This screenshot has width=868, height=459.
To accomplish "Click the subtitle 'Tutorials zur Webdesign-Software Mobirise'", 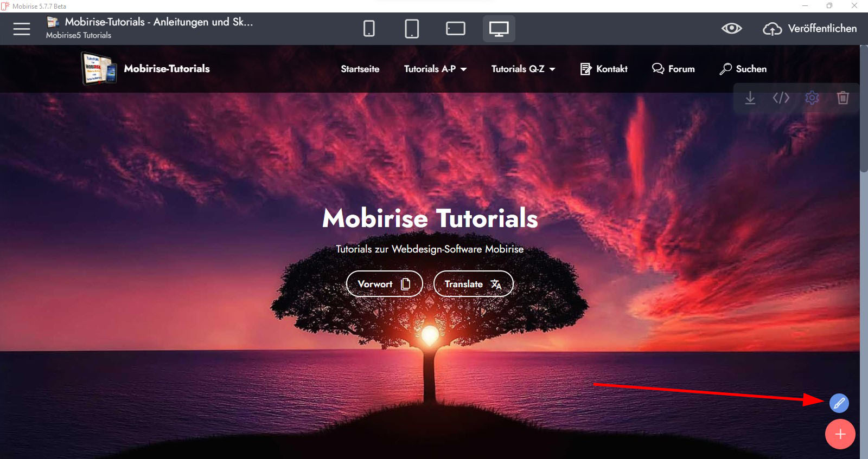I will pyautogui.click(x=430, y=249).
